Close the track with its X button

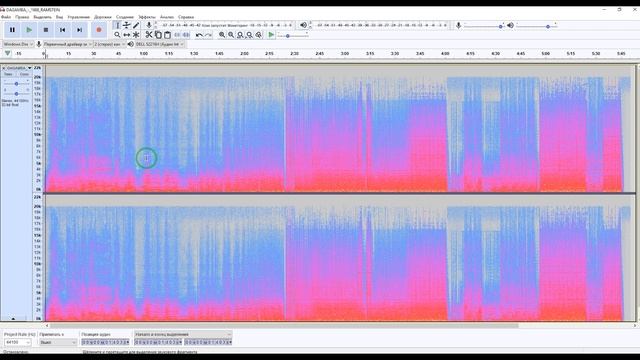click(x=4, y=68)
